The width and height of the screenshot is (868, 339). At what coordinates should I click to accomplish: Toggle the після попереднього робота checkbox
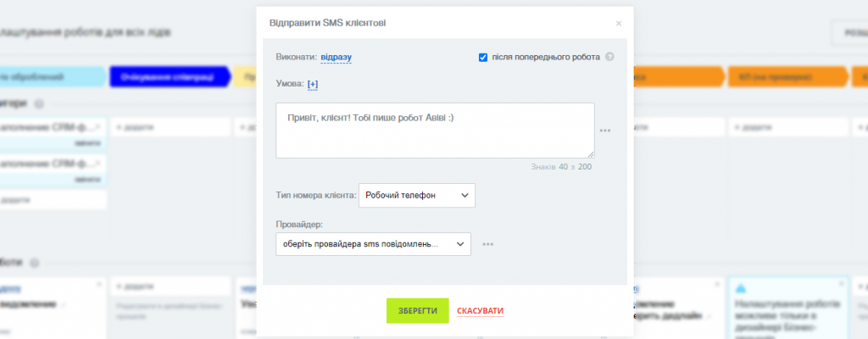(x=482, y=57)
